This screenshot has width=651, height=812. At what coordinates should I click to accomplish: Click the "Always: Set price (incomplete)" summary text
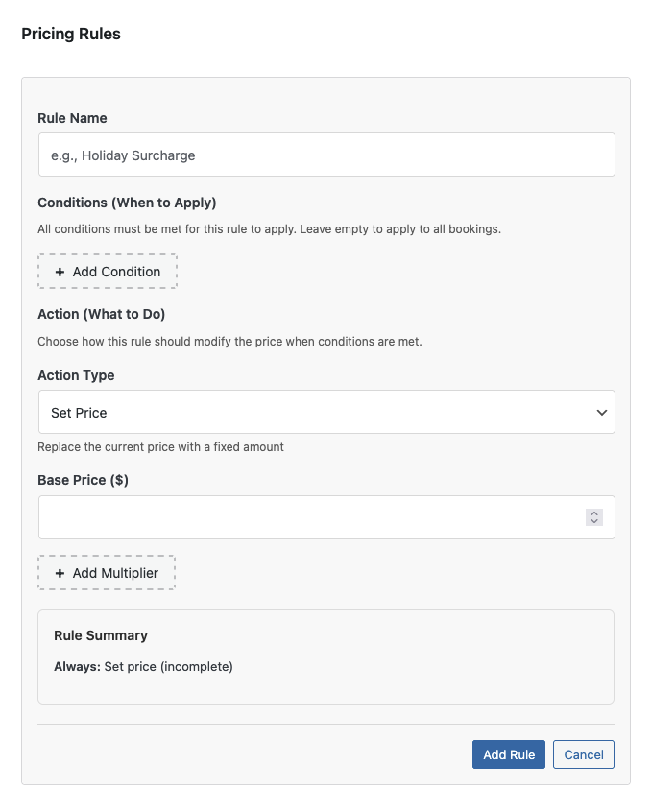pyautogui.click(x=143, y=666)
